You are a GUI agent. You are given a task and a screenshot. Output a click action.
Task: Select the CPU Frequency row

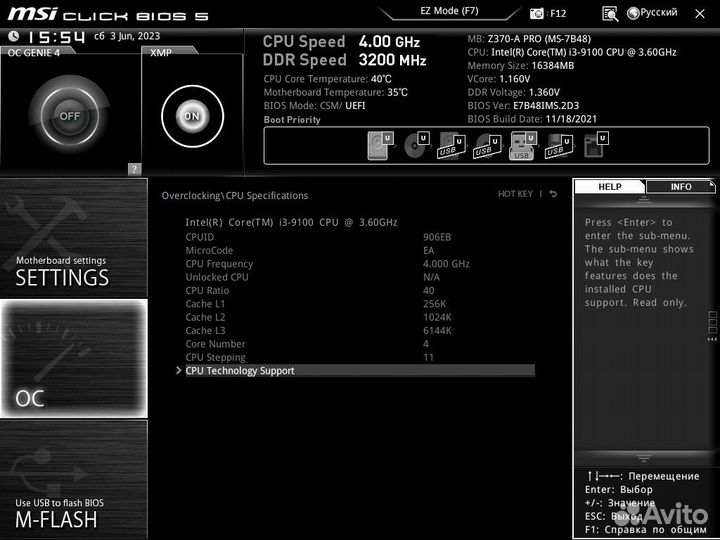tap(360, 264)
